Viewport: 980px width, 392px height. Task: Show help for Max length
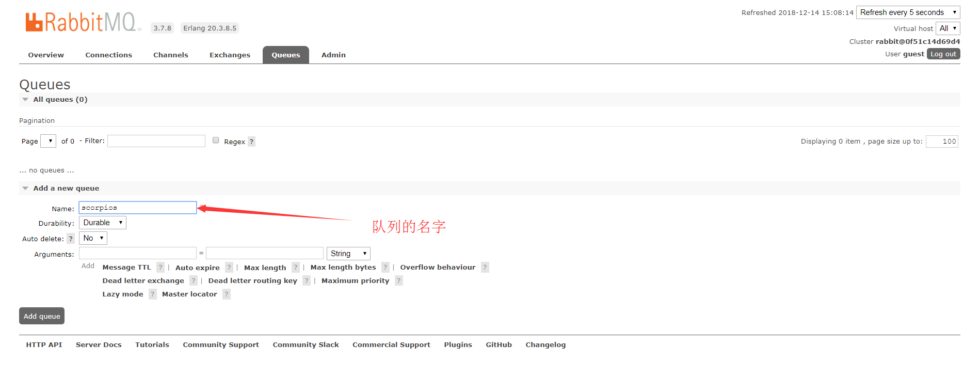tap(296, 267)
